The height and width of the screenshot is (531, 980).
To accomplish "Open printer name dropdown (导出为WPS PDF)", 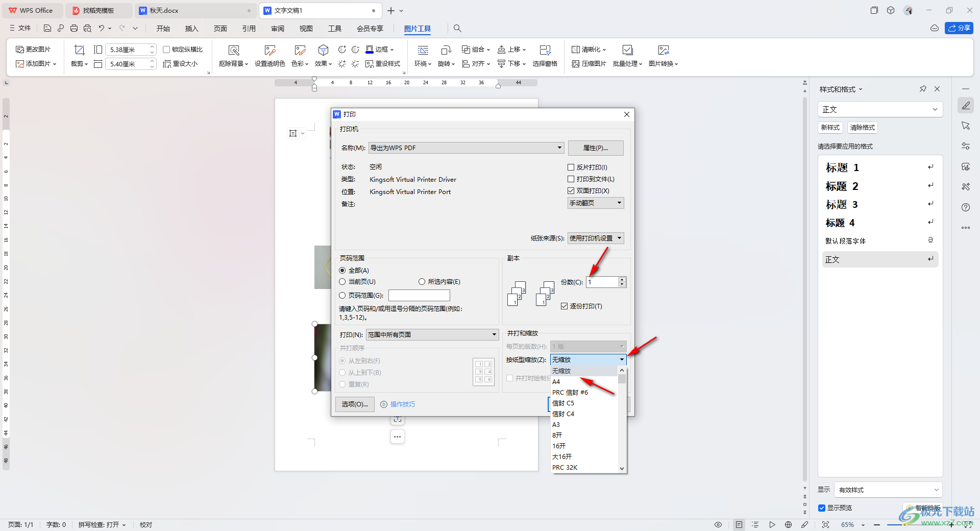I will (466, 148).
